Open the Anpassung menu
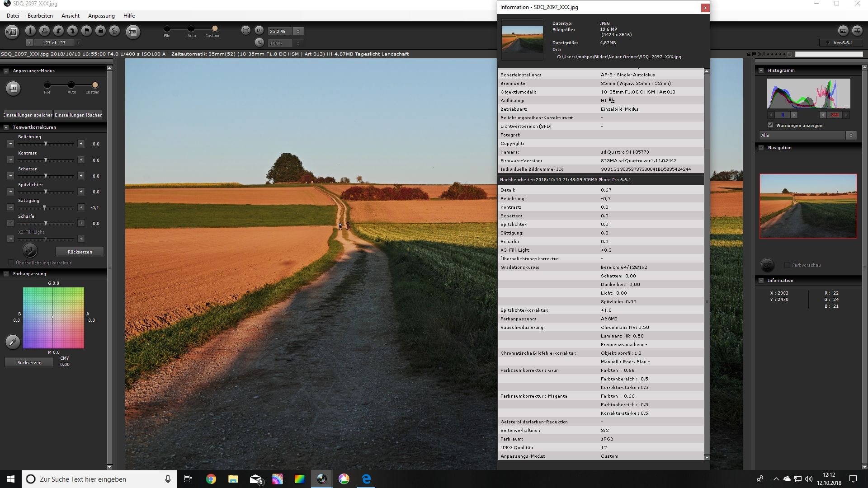868x488 pixels. click(x=101, y=15)
